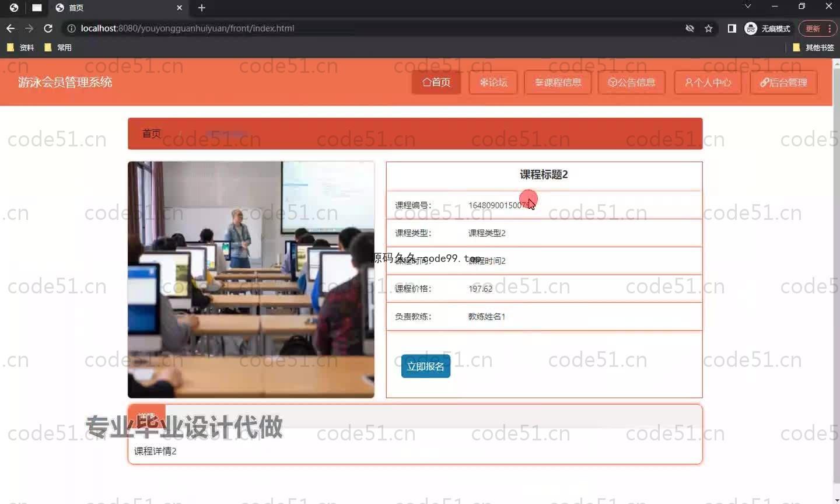Select the 详情 tab
The height and width of the screenshot is (504, 840).
click(x=146, y=416)
